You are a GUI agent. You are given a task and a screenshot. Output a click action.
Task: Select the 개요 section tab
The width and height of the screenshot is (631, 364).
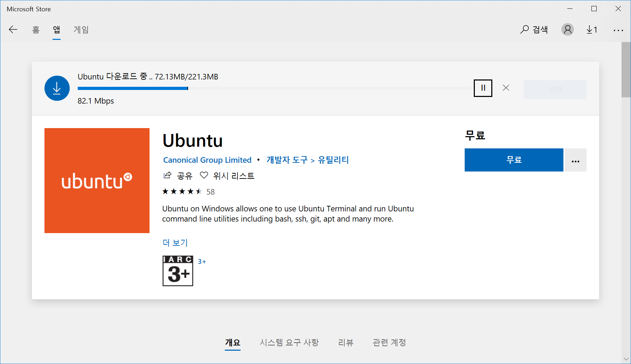coord(233,342)
